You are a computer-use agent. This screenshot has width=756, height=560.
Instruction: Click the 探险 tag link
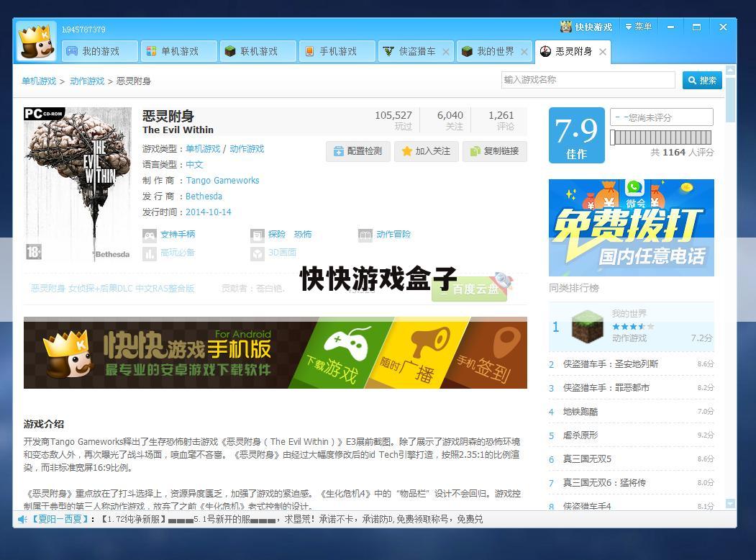[x=277, y=235]
